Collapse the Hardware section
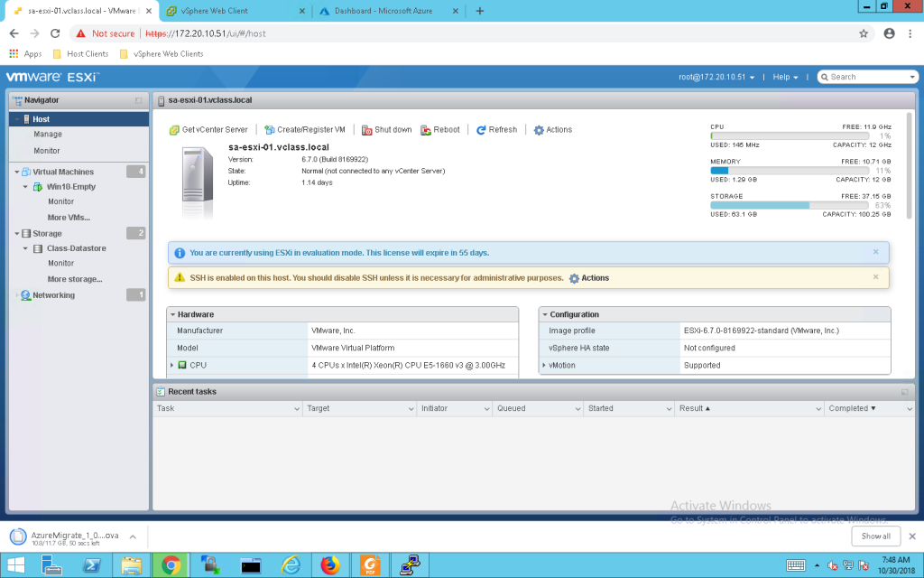924x578 pixels. coord(172,315)
